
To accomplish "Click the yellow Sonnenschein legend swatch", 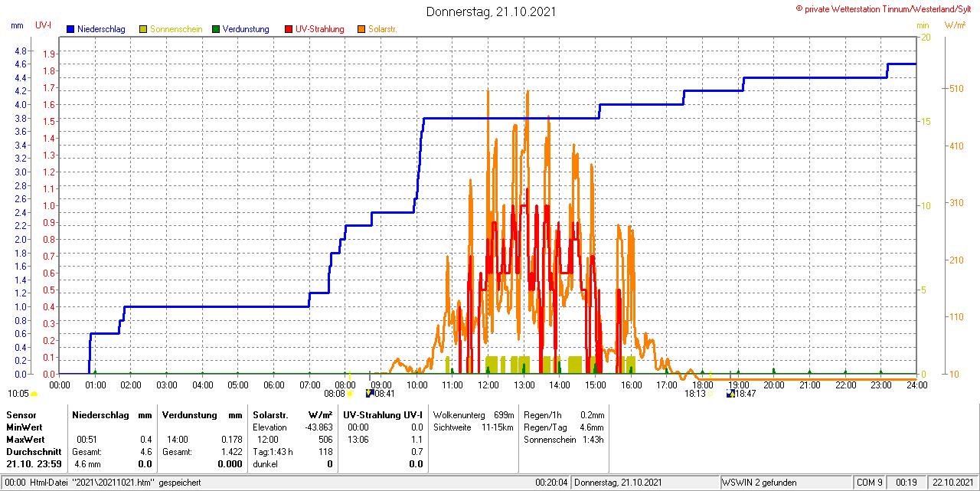I will 143,29.
